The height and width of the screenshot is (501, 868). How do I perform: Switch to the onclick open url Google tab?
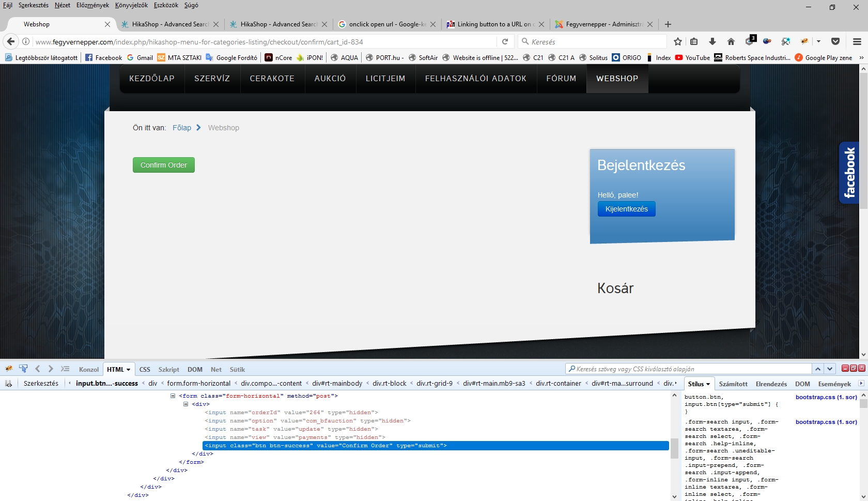pyautogui.click(x=388, y=24)
